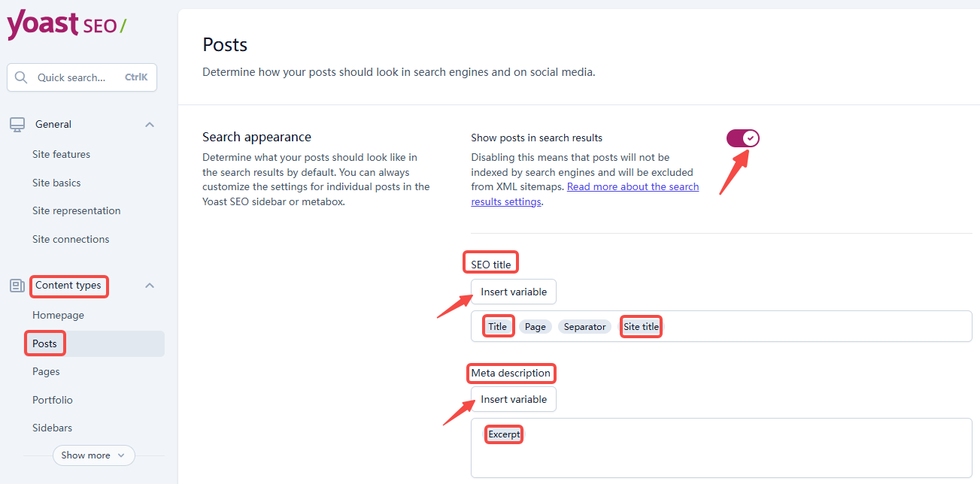Open Site connections settings
Screen dimensions: 980x484
click(71, 238)
